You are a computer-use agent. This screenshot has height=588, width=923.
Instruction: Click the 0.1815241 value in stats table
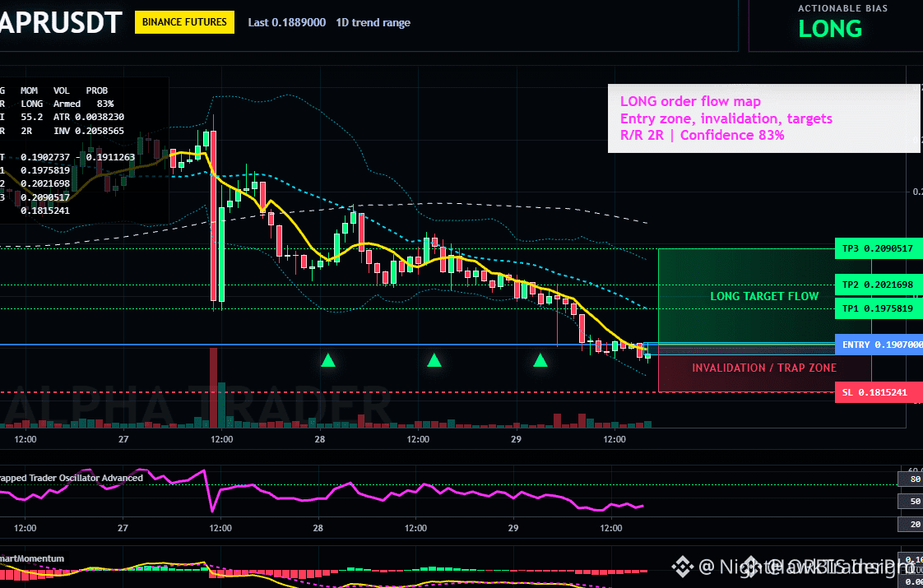[x=45, y=211]
